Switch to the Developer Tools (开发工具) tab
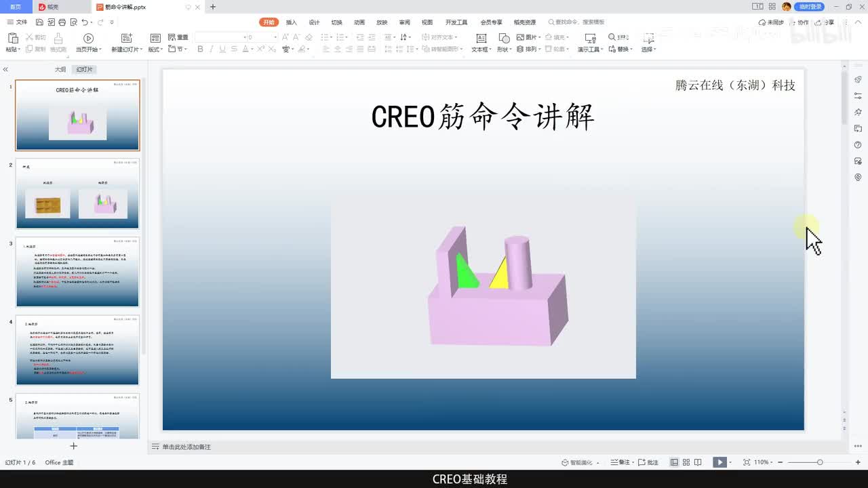 [x=456, y=22]
